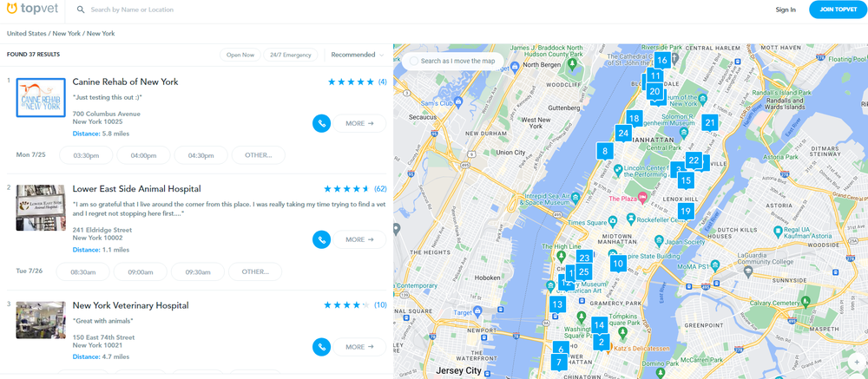Click New York Veterinary rating (10)
868x379 pixels.
click(355, 305)
